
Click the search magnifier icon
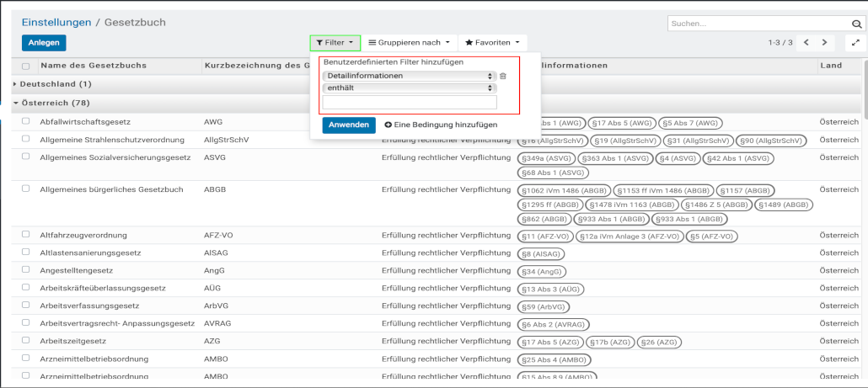click(857, 24)
